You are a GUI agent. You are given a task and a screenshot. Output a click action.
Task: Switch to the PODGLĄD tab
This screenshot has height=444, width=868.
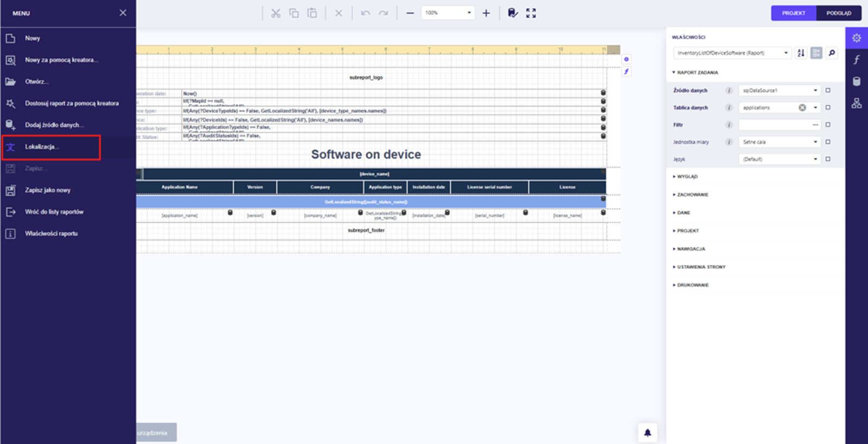click(x=838, y=13)
